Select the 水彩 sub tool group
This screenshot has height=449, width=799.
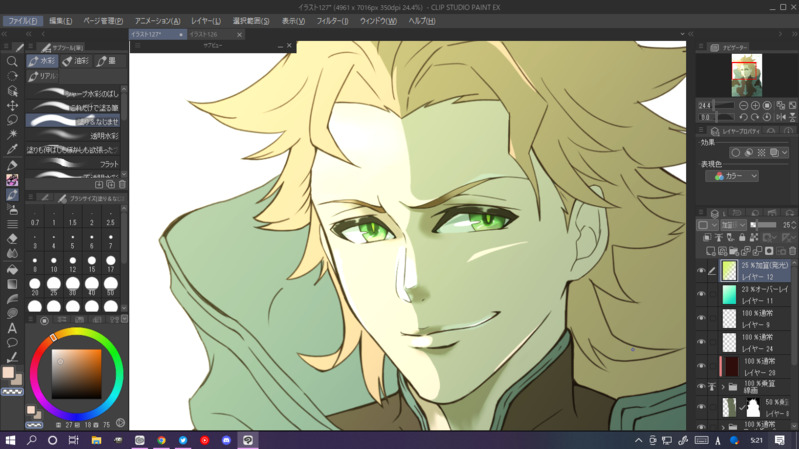42,61
